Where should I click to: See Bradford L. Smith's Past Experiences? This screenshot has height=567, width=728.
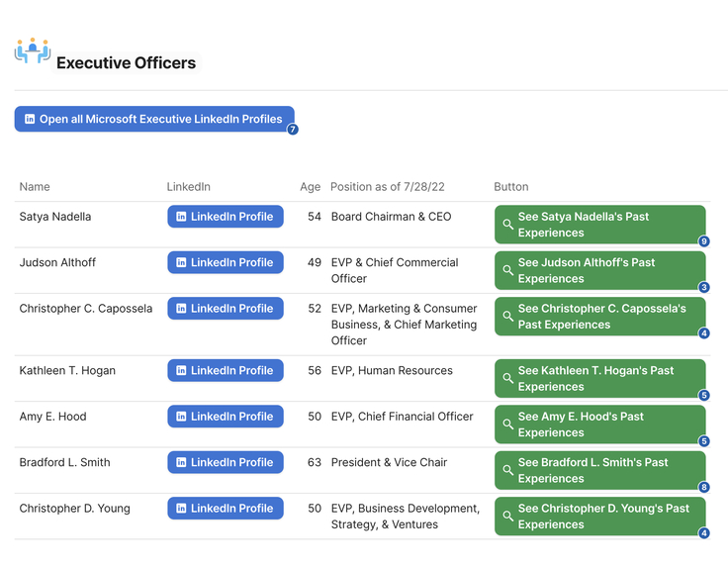[599, 471]
